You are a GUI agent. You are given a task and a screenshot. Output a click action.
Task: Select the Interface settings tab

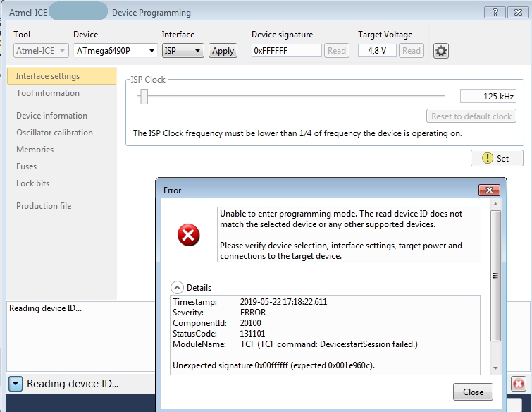[x=61, y=76]
